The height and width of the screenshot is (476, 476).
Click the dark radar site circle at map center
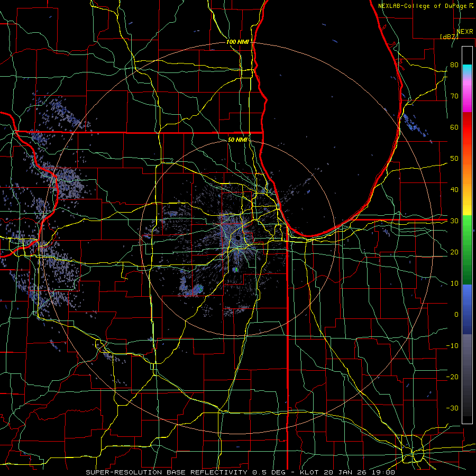click(x=237, y=237)
